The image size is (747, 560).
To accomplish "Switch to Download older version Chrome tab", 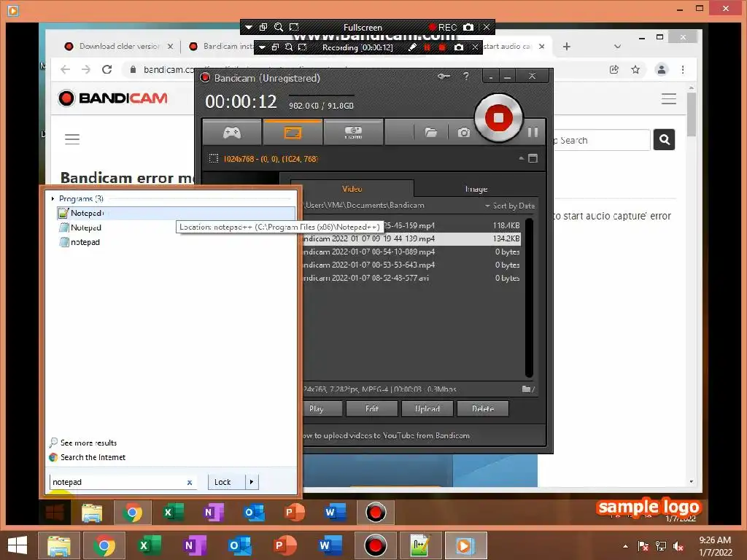I will (x=119, y=46).
